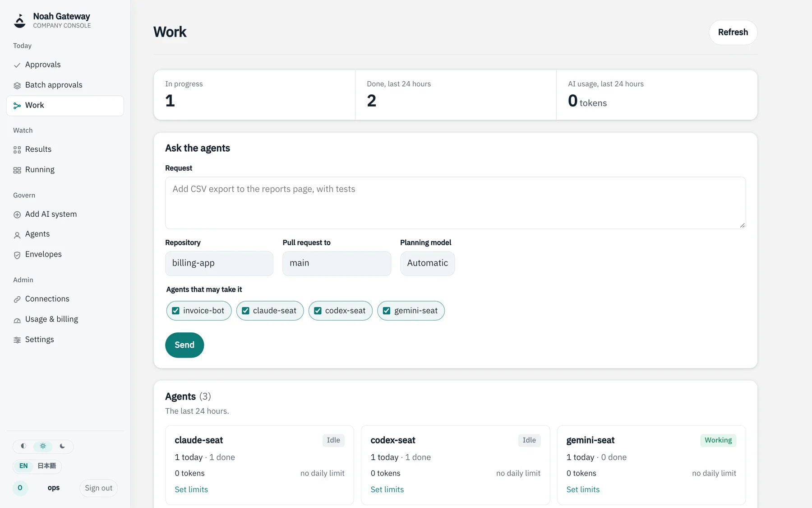
Task: Open Approvals page
Action: (65, 65)
